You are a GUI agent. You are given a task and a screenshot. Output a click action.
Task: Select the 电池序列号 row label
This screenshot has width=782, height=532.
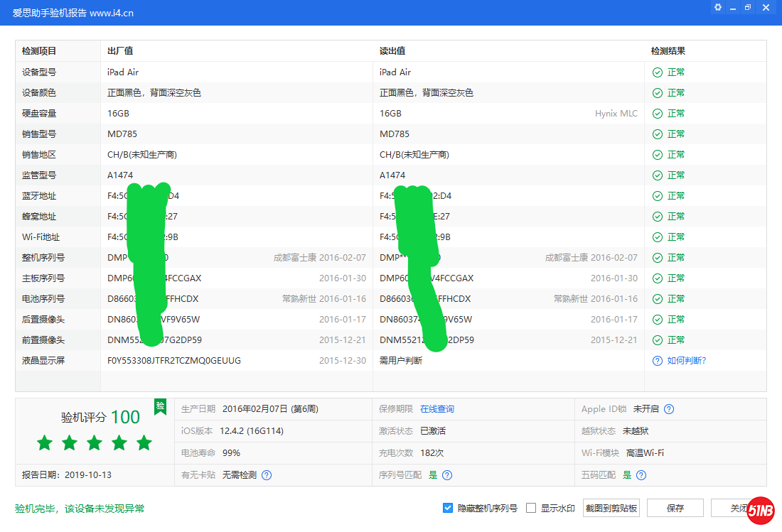(x=43, y=299)
